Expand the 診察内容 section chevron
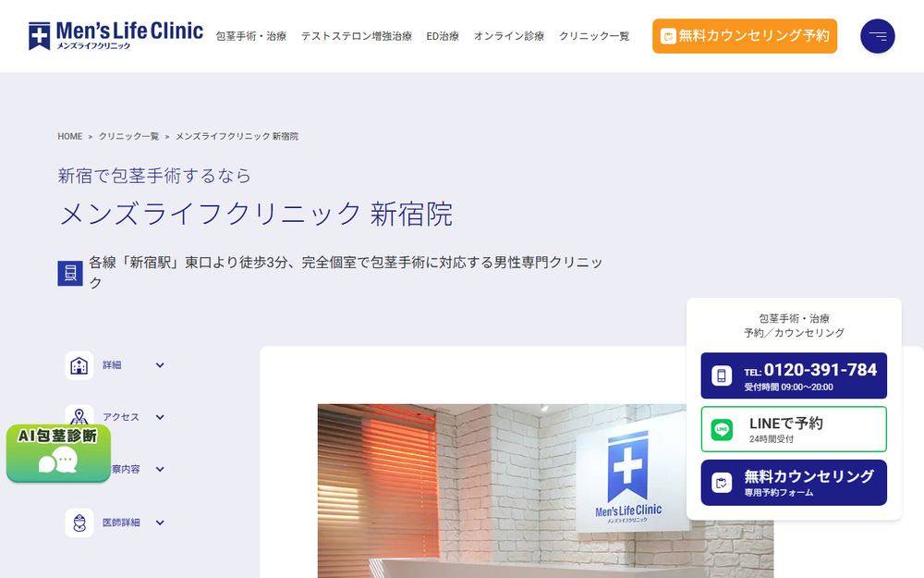This screenshot has height=578, width=924. (x=160, y=470)
